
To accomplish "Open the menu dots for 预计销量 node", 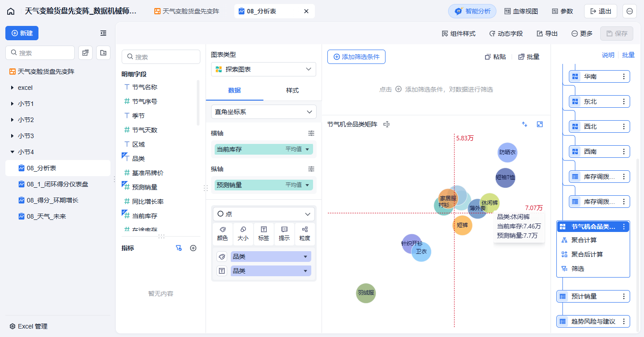I will point(624,296).
